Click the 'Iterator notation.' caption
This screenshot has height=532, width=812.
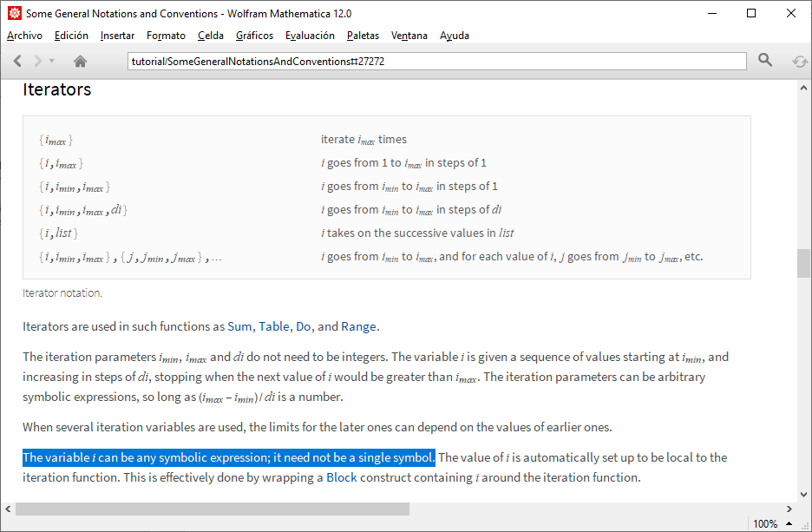tap(62, 293)
